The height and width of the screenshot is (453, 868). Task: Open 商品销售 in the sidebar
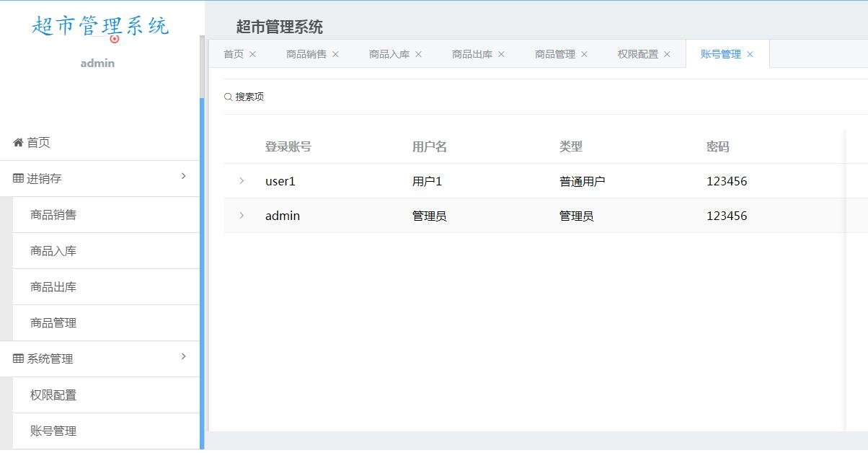tap(106, 215)
